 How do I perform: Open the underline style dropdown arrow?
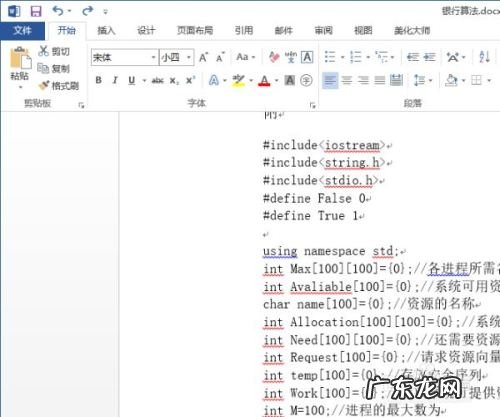pyautogui.click(x=144, y=81)
